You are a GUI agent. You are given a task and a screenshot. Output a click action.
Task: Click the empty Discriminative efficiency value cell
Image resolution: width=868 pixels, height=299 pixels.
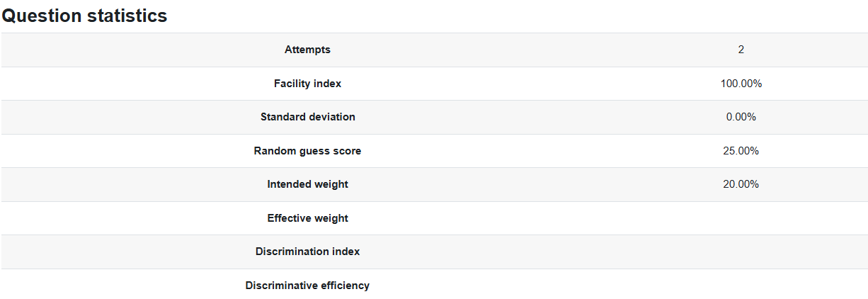pyautogui.click(x=741, y=286)
